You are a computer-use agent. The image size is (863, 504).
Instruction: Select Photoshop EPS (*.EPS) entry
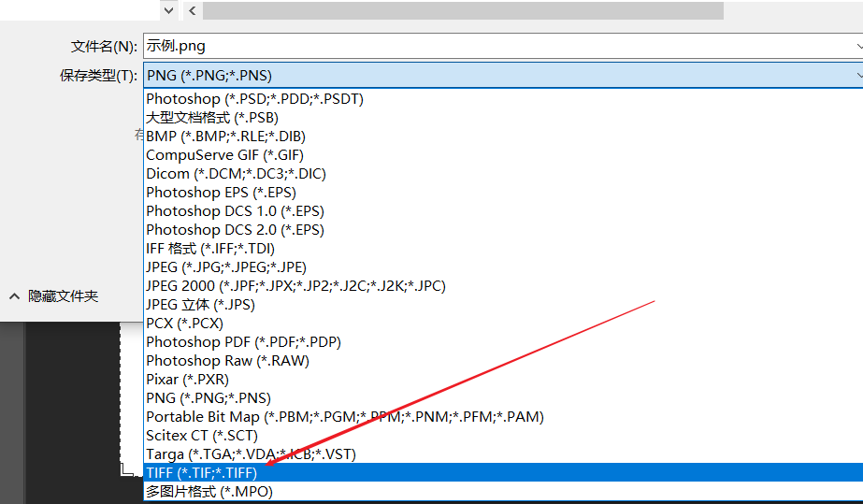click(503, 193)
